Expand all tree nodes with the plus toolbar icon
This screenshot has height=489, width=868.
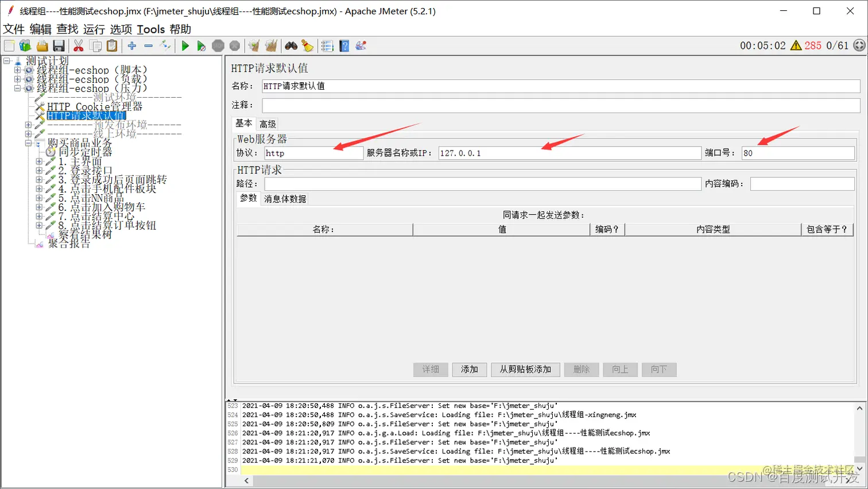[x=132, y=46]
